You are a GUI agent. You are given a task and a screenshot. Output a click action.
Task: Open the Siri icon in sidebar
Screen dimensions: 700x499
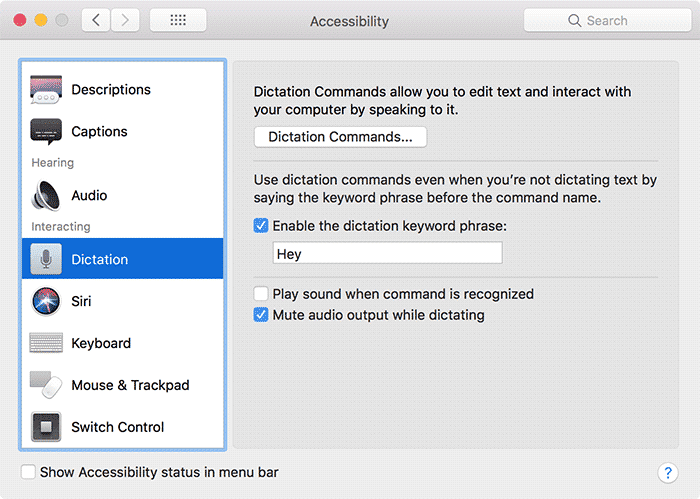point(46,301)
